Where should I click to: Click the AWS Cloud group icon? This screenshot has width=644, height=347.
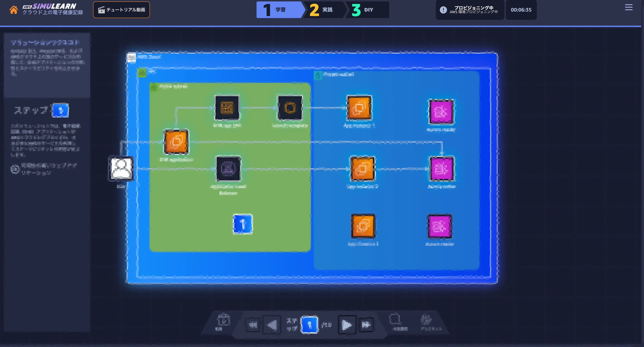coord(132,58)
